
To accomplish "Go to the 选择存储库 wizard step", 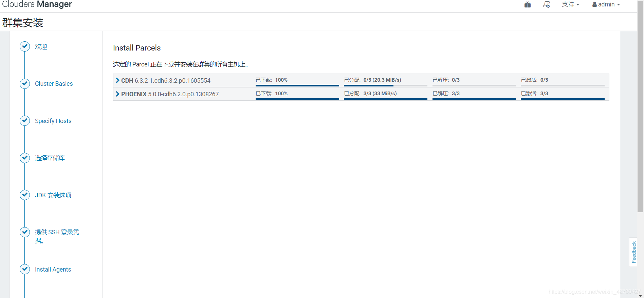I will coord(50,158).
